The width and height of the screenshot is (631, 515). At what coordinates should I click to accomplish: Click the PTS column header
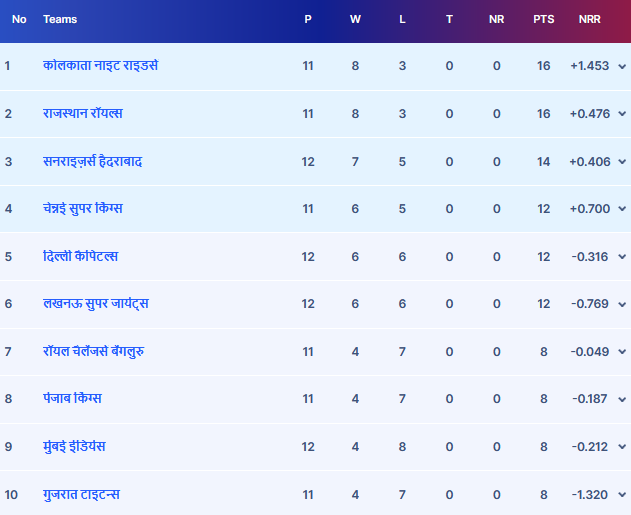coord(543,19)
